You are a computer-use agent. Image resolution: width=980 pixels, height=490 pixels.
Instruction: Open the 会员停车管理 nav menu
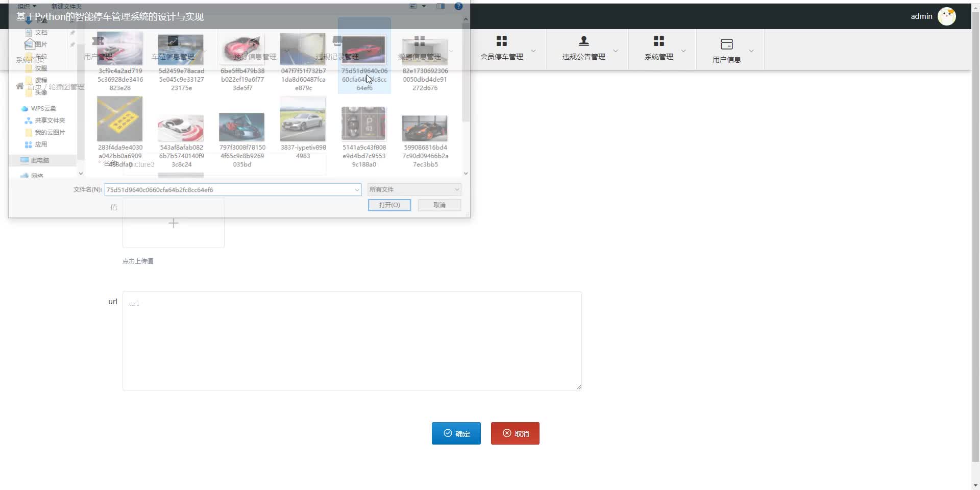pyautogui.click(x=502, y=57)
